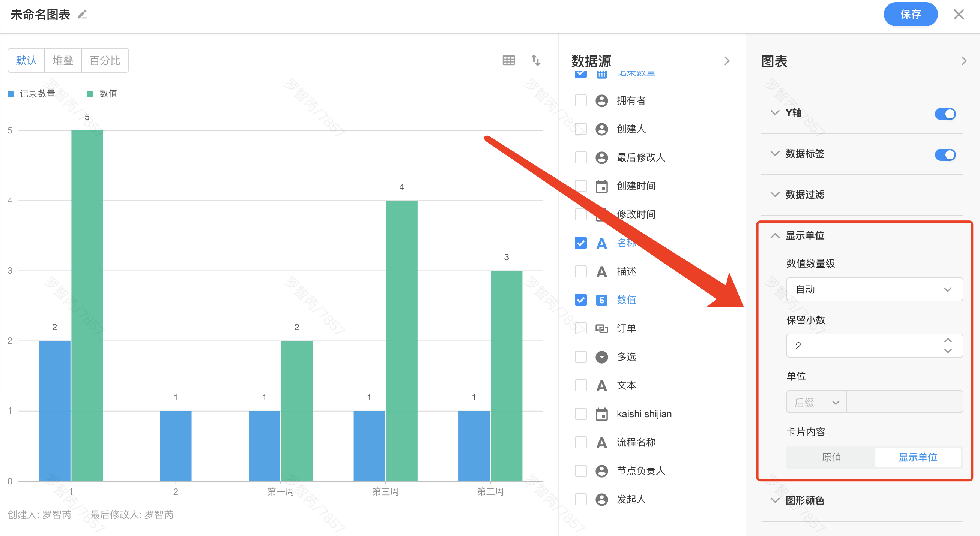
Task: Click the person icon beside 拥有者
Action: pos(601,100)
